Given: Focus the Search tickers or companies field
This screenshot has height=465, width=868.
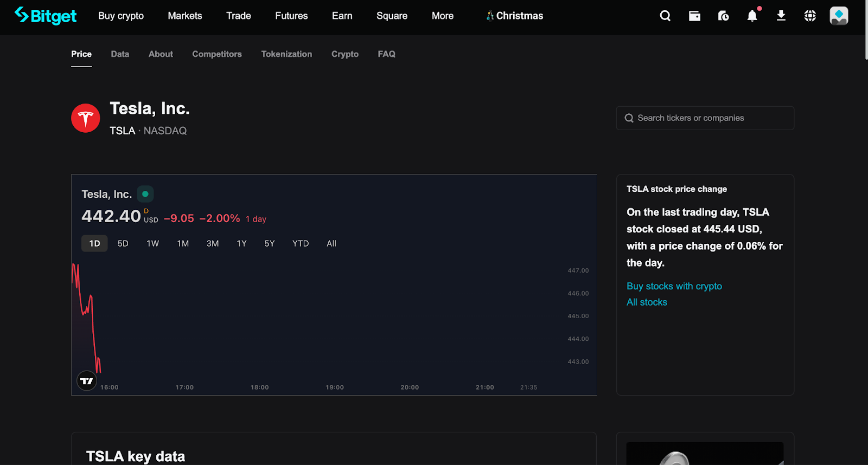Looking at the screenshot, I should (x=705, y=118).
